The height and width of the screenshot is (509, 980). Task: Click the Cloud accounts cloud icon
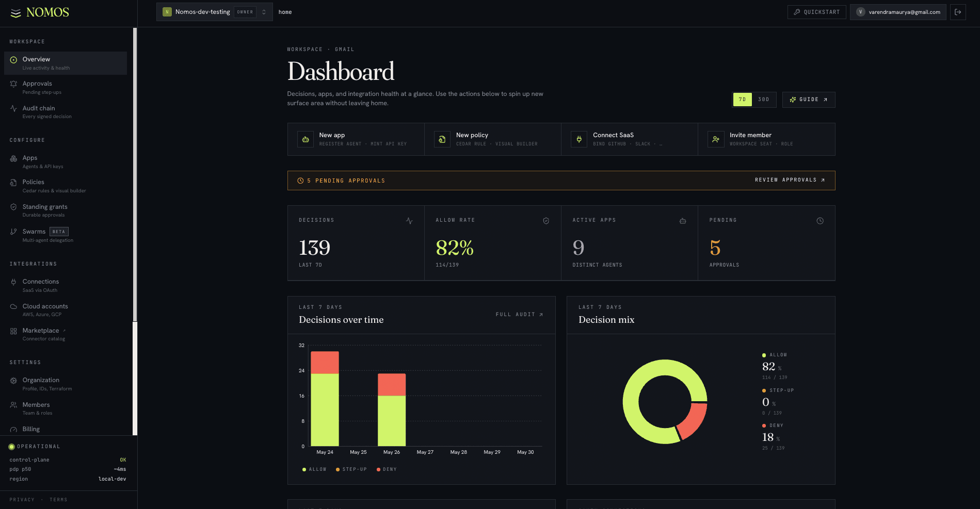13,306
